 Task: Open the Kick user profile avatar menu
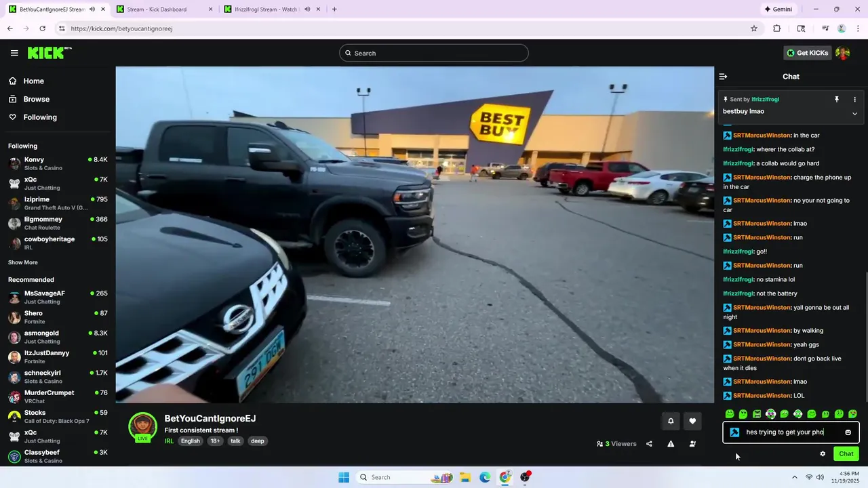pyautogui.click(x=843, y=53)
